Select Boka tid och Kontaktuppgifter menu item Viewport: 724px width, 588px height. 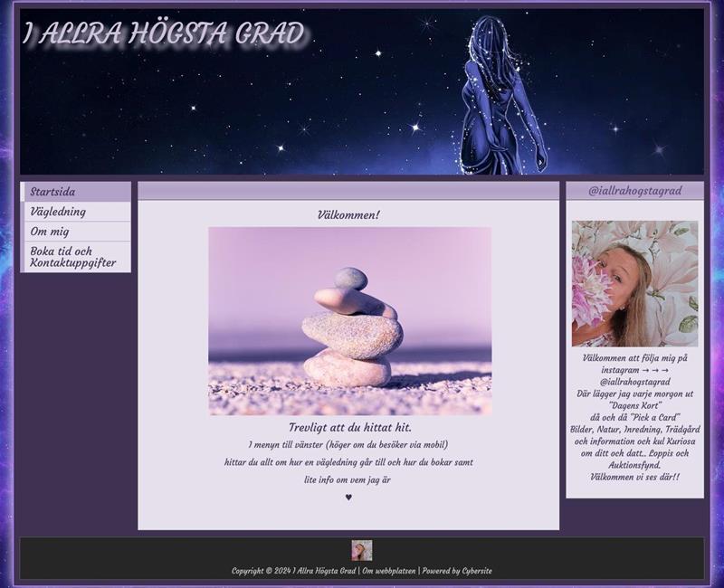point(76,257)
